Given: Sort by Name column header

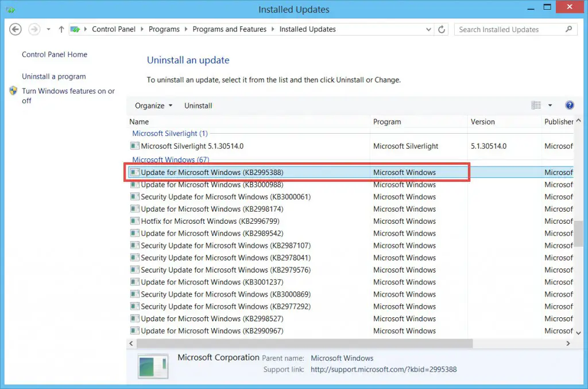Looking at the screenshot, I should (x=249, y=122).
